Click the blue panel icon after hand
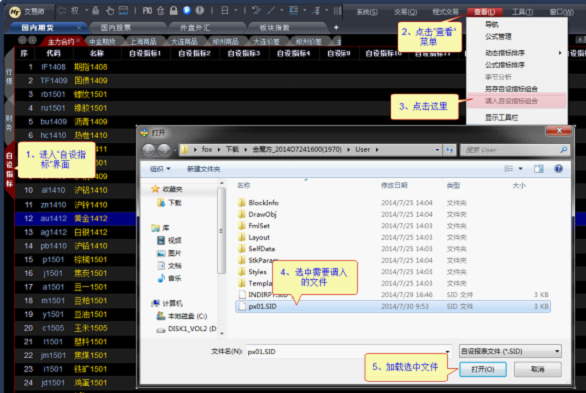 pyautogui.click(x=123, y=10)
